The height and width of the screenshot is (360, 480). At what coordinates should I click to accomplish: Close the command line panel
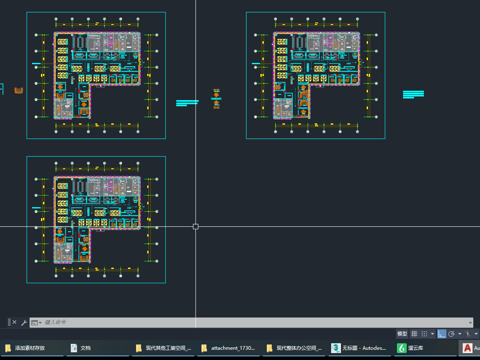[x=14, y=322]
